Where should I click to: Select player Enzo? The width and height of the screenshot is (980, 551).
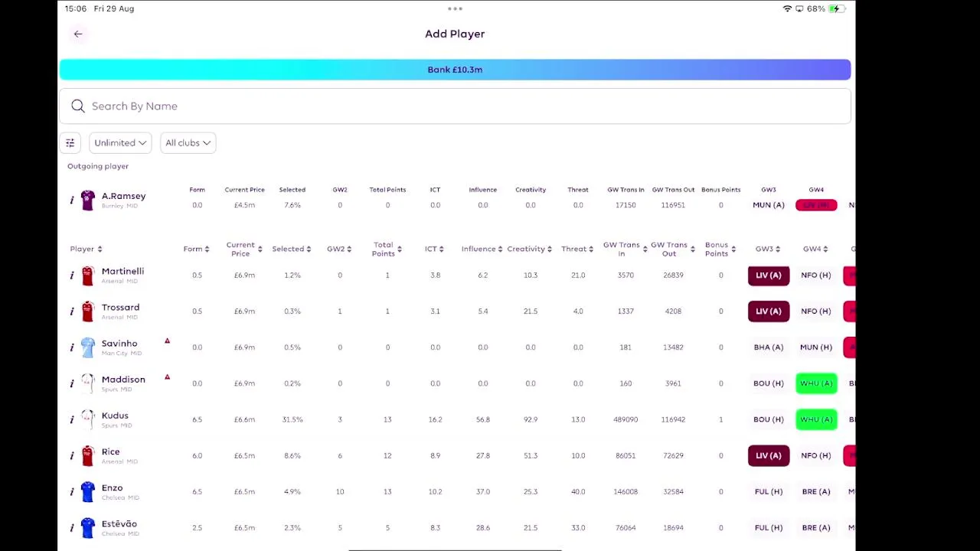112,487
